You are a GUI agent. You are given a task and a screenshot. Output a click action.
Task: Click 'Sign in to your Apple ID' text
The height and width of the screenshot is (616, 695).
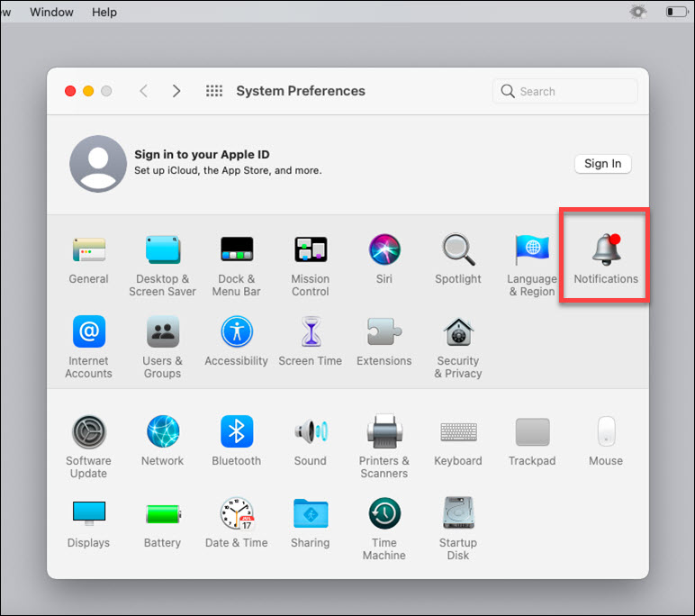pyautogui.click(x=202, y=154)
